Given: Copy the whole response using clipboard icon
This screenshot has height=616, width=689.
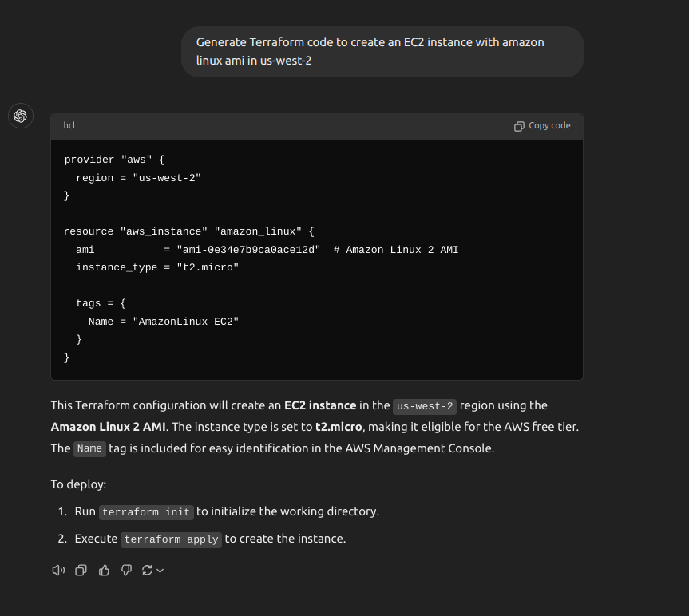Looking at the screenshot, I should pyautogui.click(x=81, y=570).
